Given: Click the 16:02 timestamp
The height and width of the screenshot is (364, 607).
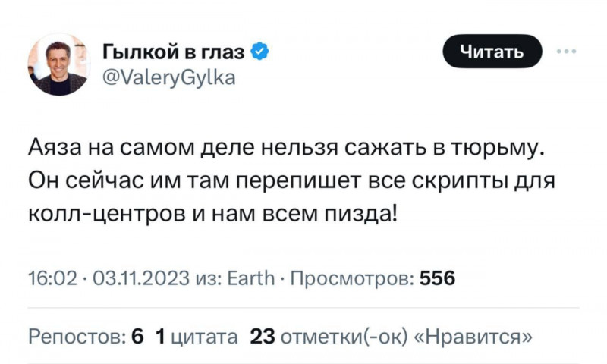Looking at the screenshot, I should [53, 278].
